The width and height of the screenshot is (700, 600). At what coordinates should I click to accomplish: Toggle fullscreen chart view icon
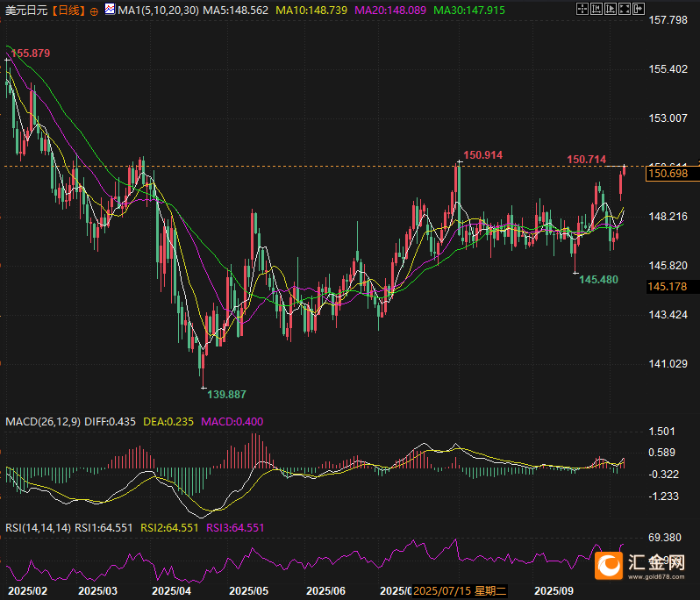pyautogui.click(x=625, y=9)
